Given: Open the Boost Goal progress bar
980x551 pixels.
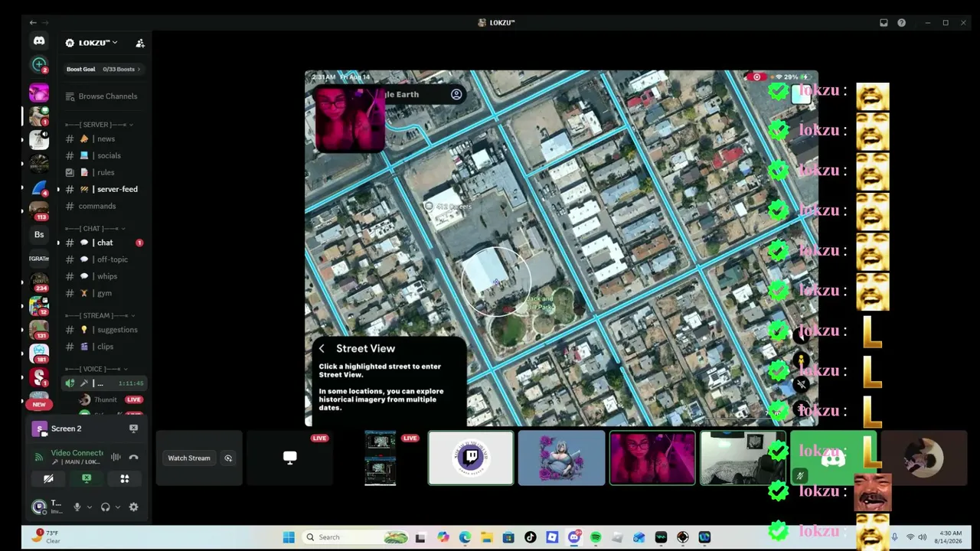Looking at the screenshot, I should pos(104,69).
